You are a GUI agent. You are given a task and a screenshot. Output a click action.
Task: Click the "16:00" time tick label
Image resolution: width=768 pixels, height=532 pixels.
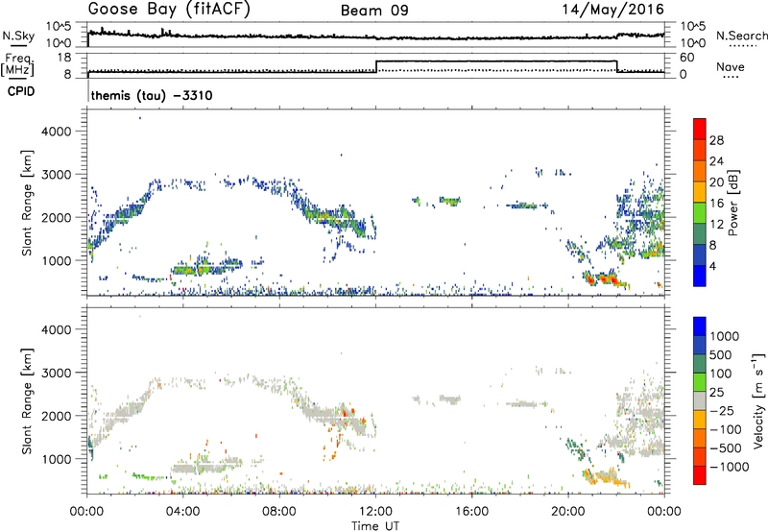471,512
